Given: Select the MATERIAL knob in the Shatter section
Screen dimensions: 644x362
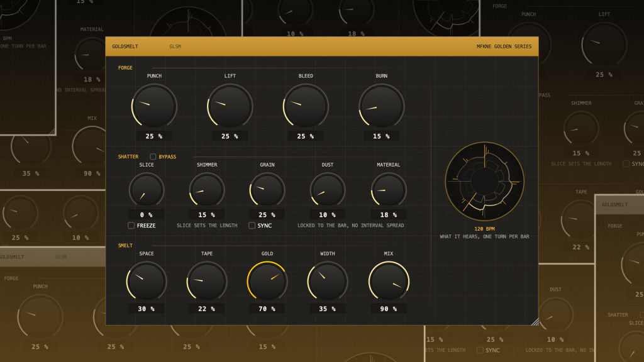Looking at the screenshot, I should coord(389,190).
